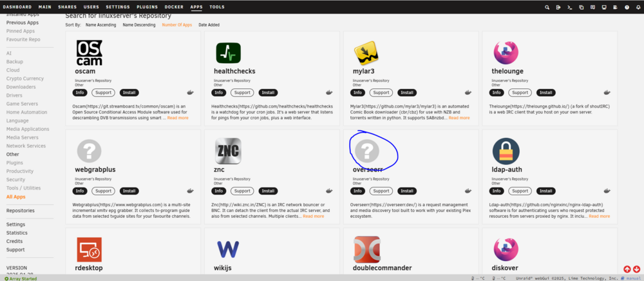This screenshot has height=281, width=644.
Task: Open Info for mylar3
Action: click(x=357, y=92)
